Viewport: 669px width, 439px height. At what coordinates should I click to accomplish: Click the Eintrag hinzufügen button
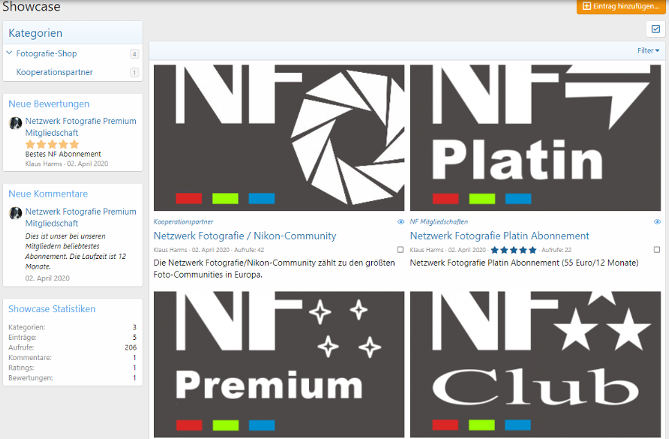[x=621, y=6]
